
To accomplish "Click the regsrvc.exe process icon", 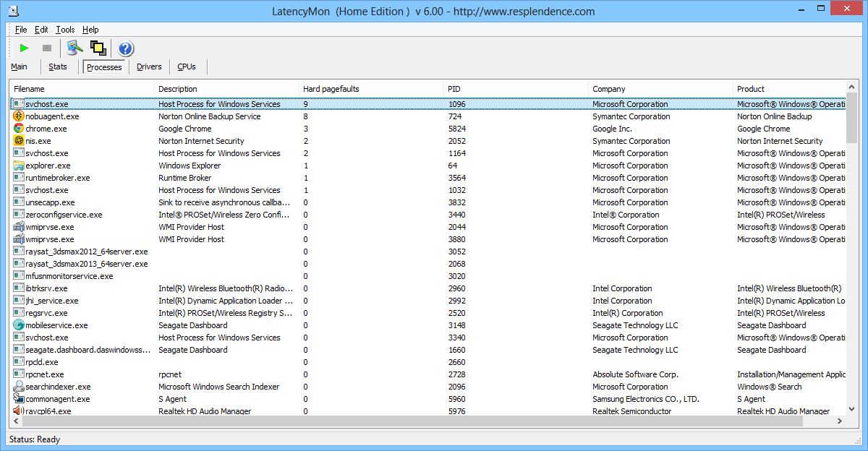I will pos(19,313).
